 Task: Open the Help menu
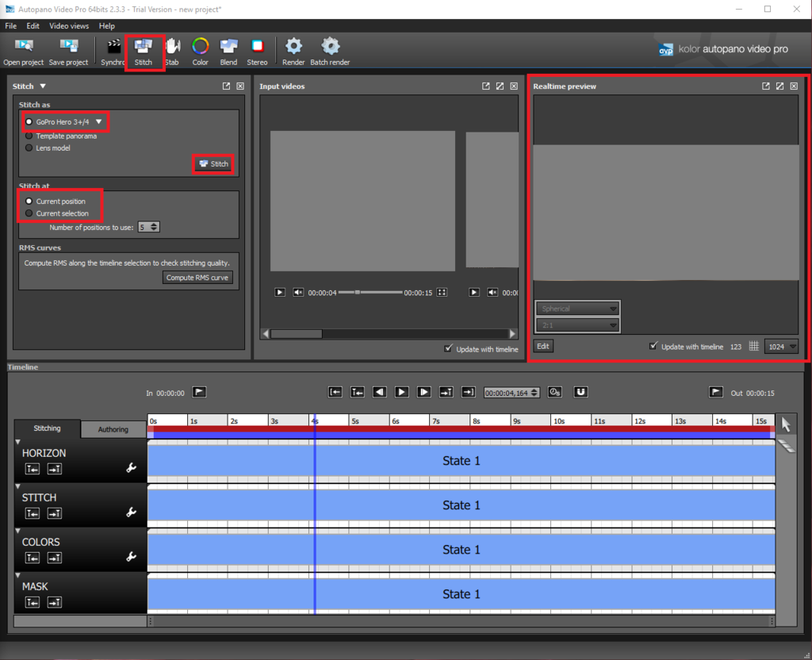click(107, 26)
